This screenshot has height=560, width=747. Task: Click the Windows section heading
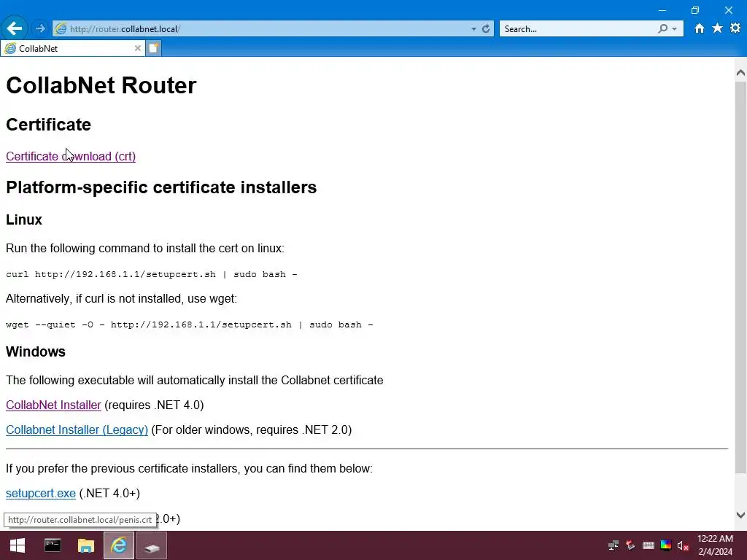click(x=36, y=351)
